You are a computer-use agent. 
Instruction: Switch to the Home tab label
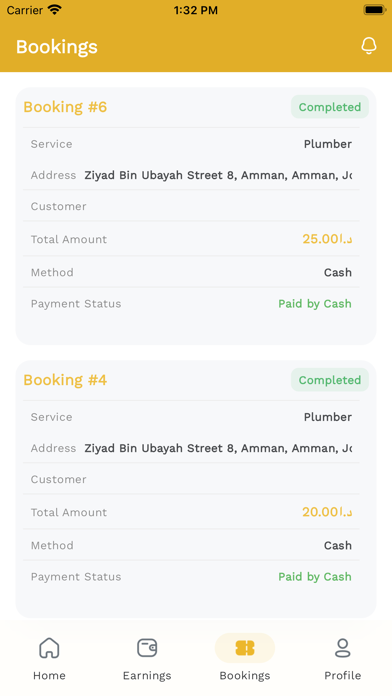pyautogui.click(x=49, y=676)
